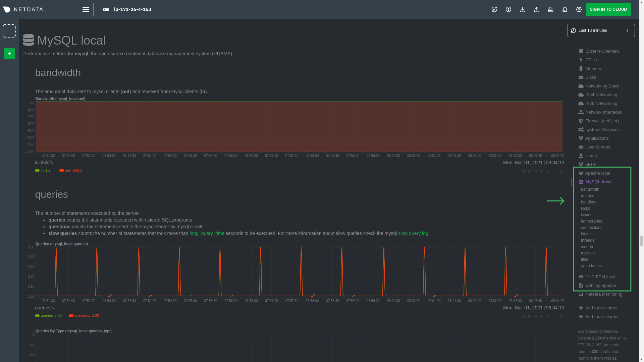644x362 pixels.
Task: Click the long_query_time configuration link
Action: 207,233
